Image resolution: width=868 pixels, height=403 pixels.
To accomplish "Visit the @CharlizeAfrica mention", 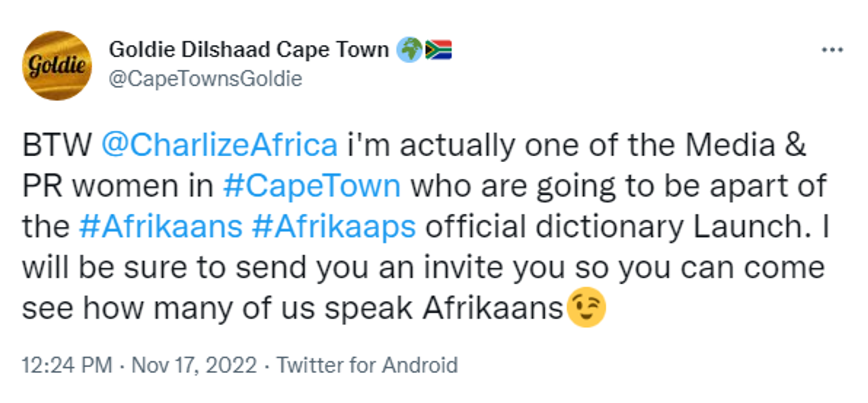I will click(219, 145).
